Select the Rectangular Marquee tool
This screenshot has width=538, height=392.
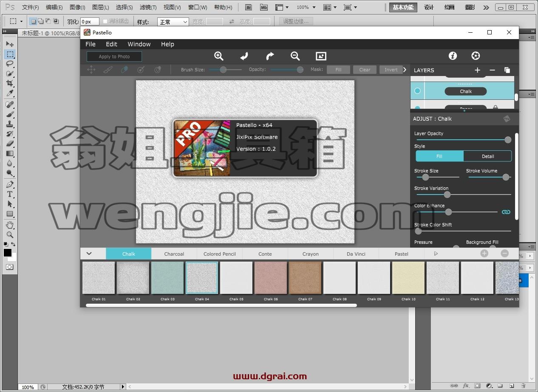pyautogui.click(x=9, y=54)
